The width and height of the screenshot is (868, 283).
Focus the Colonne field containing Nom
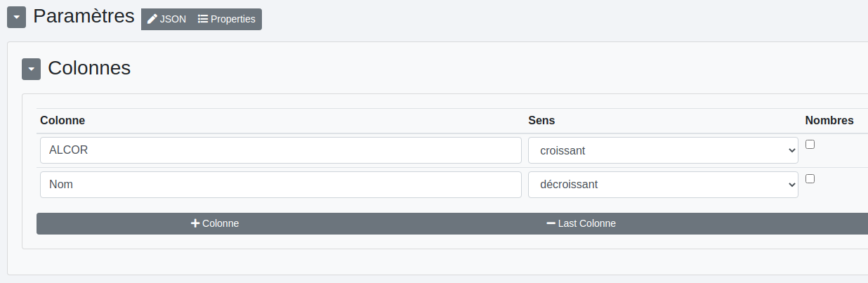[x=280, y=185]
